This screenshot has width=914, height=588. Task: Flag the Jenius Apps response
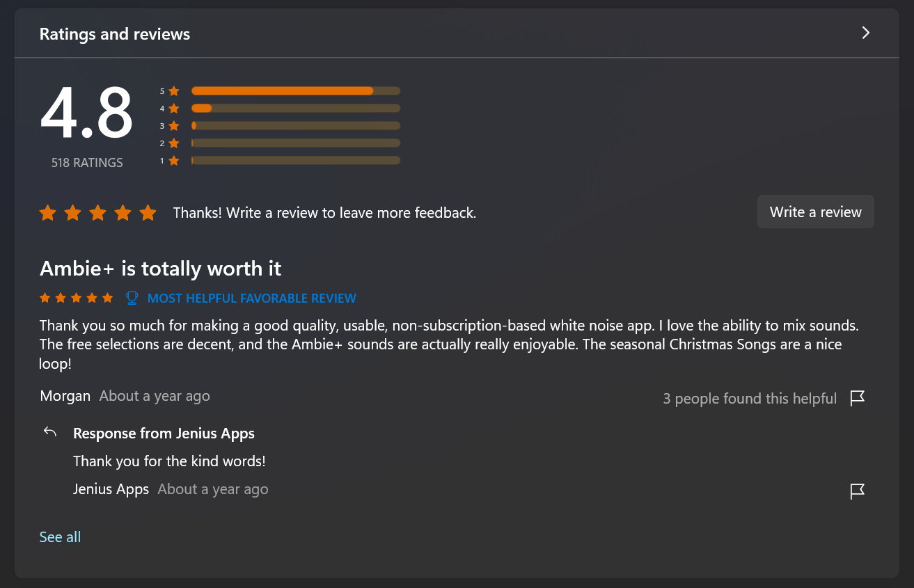tap(857, 491)
